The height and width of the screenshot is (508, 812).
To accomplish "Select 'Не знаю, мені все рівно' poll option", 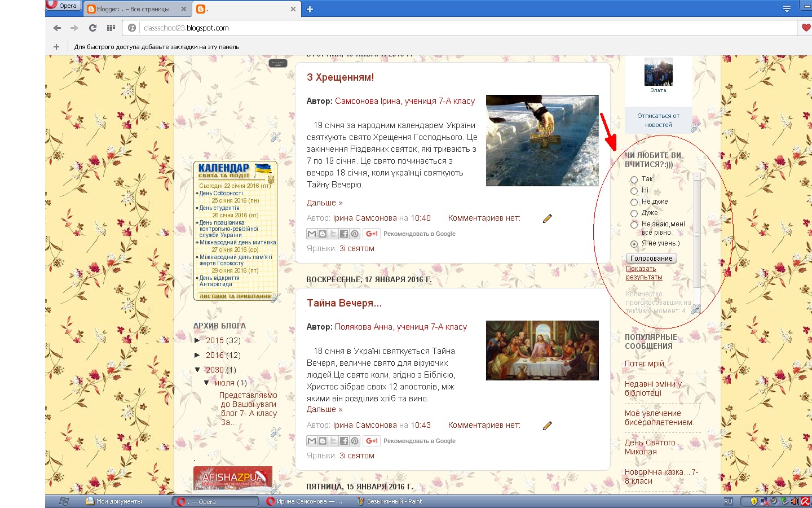I will point(634,225).
